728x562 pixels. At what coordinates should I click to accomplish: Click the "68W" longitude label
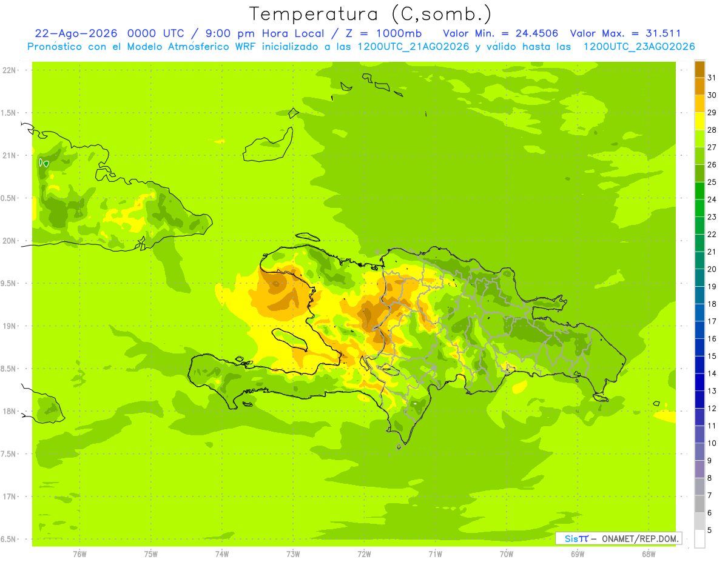tap(648, 554)
